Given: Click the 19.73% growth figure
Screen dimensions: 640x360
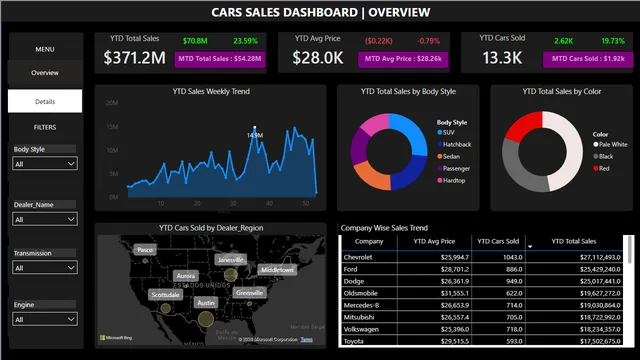Looking at the screenshot, I should click(x=613, y=41).
